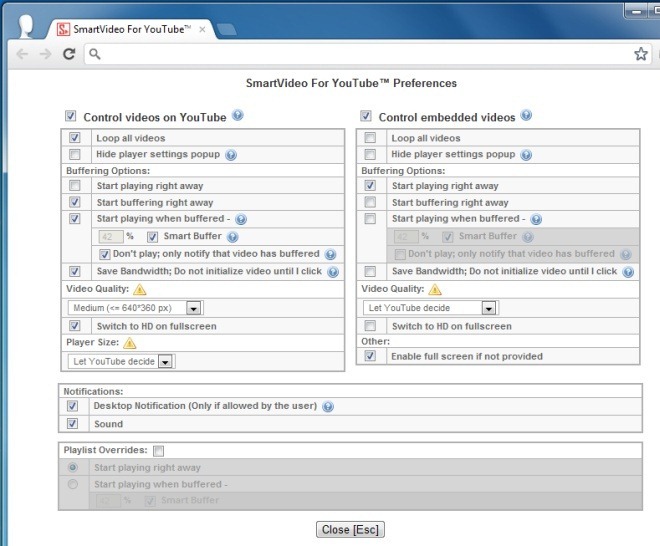Click the browser address bar field
This screenshot has height=546, width=660.
(368, 54)
